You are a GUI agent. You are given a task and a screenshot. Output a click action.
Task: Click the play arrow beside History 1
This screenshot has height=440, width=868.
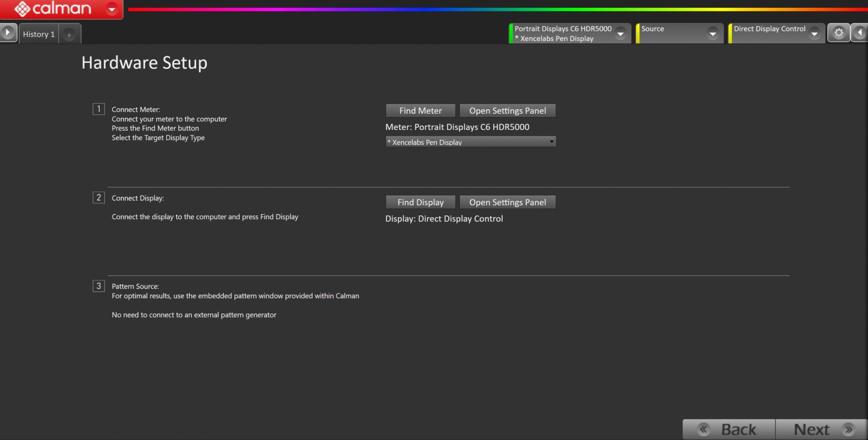tap(8, 33)
